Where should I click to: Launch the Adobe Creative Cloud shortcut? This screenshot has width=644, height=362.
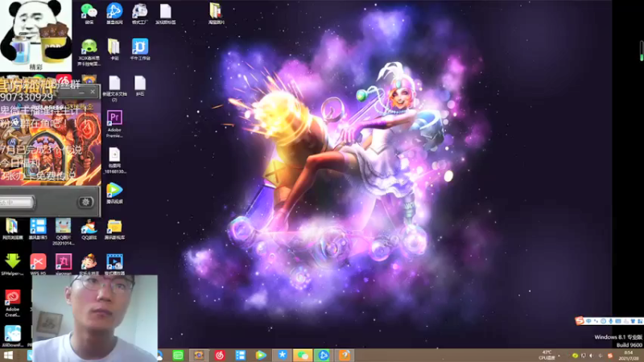12,303
